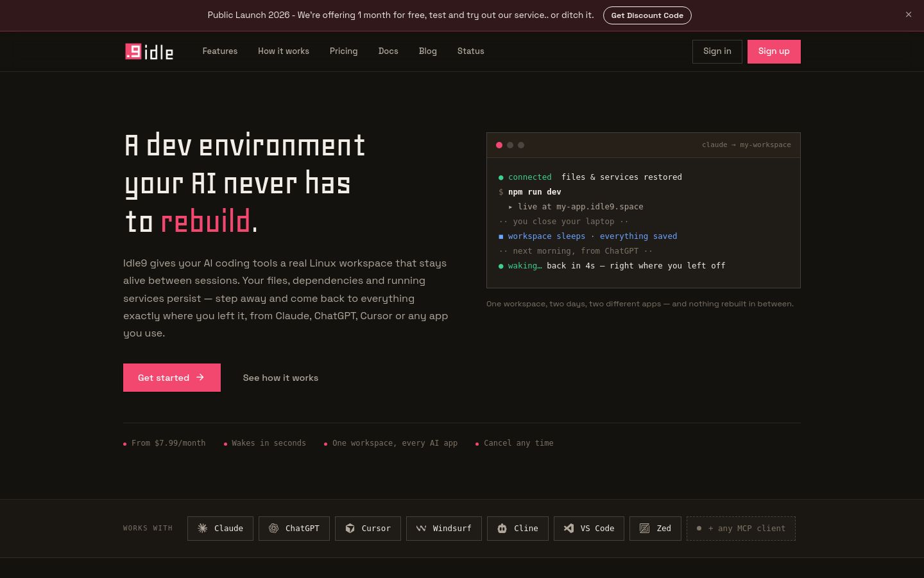The width and height of the screenshot is (924, 578).
Task: Click the VS Code logo icon
Action: tap(569, 529)
